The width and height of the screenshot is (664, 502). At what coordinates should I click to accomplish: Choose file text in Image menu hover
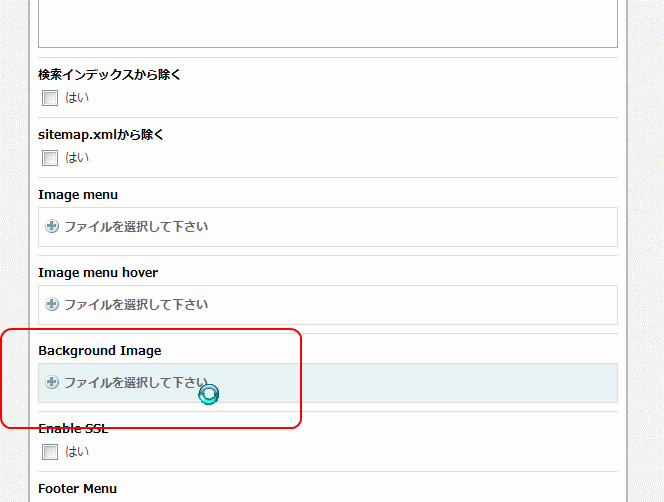[x=136, y=305]
